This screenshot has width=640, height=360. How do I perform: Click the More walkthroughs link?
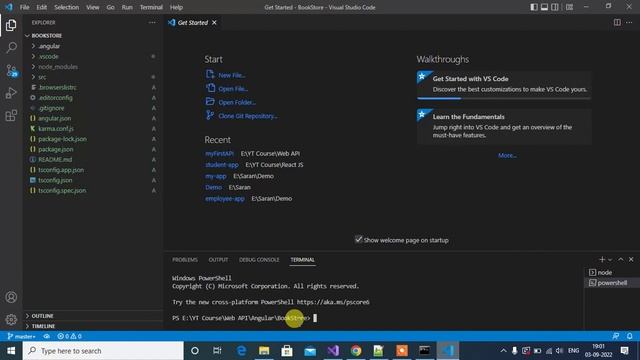[x=507, y=156]
